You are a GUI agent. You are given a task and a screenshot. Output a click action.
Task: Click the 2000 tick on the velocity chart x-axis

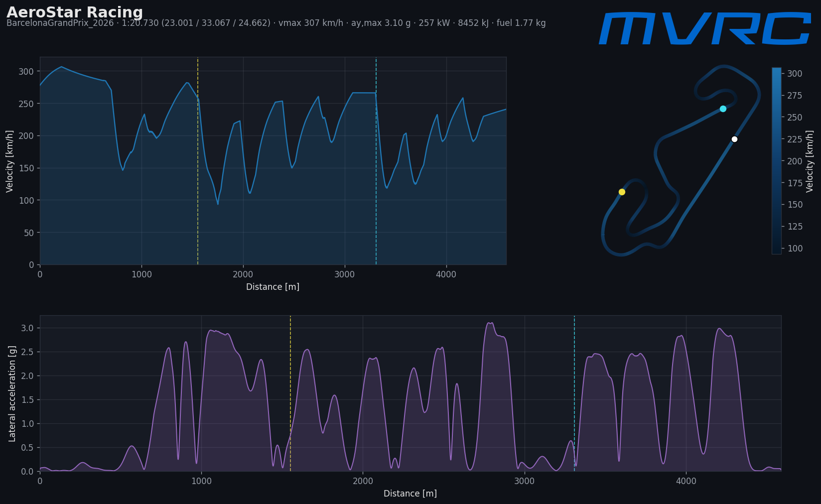(243, 274)
